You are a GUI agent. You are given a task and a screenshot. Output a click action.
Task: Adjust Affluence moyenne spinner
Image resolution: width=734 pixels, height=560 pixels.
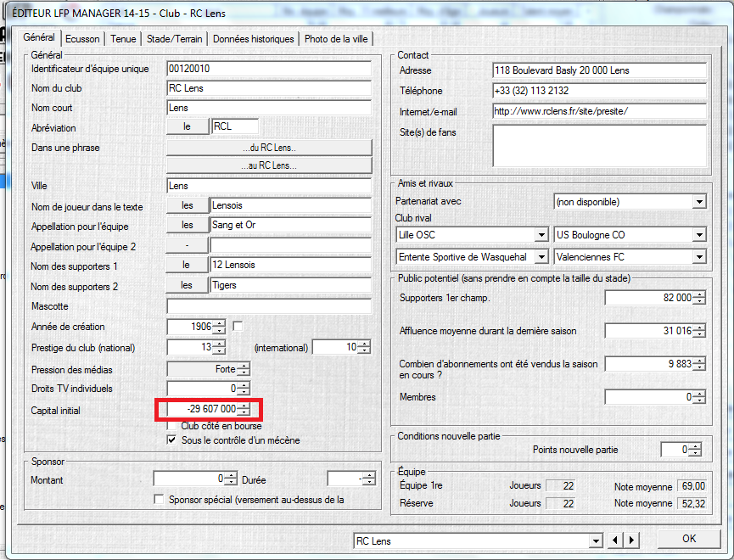tap(699, 331)
